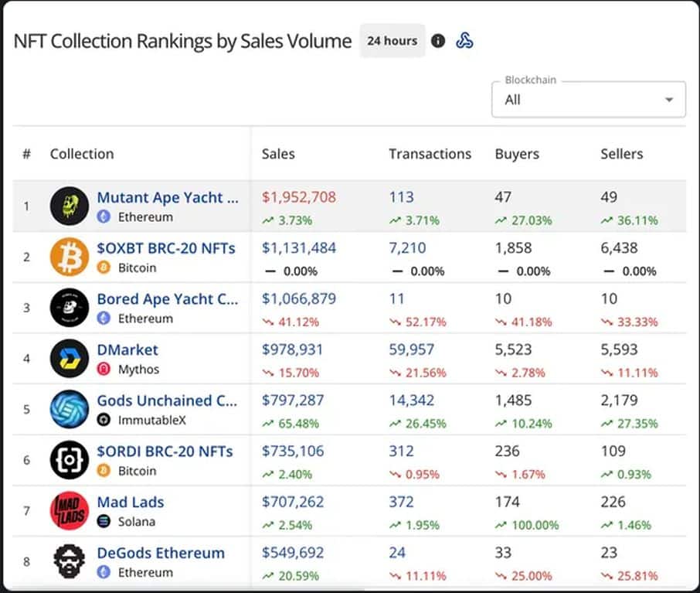The width and height of the screenshot is (700, 593).
Task: Open the Mutant Ape Yacht collection logo
Action: click(x=70, y=206)
